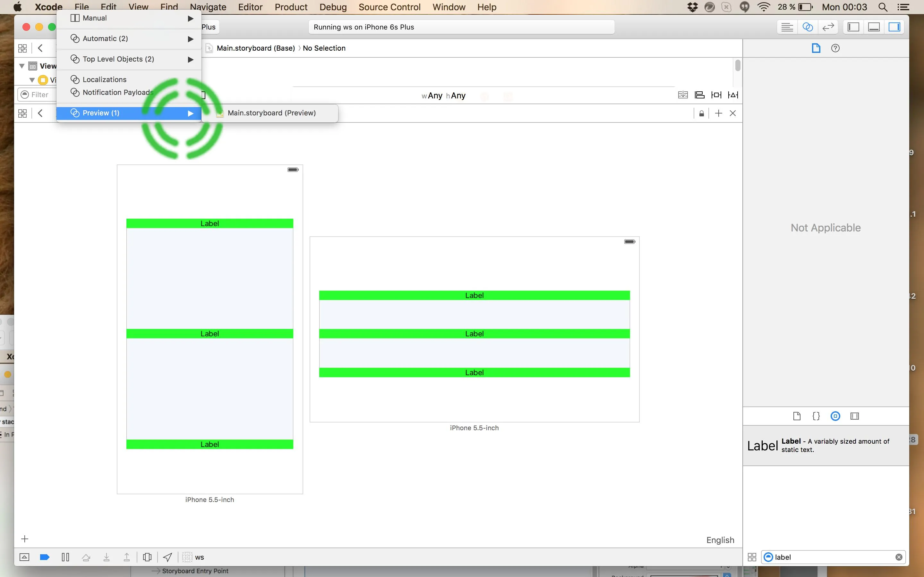Switch to the Assistant editor
Screen dimensions: 924x577
tap(807, 27)
